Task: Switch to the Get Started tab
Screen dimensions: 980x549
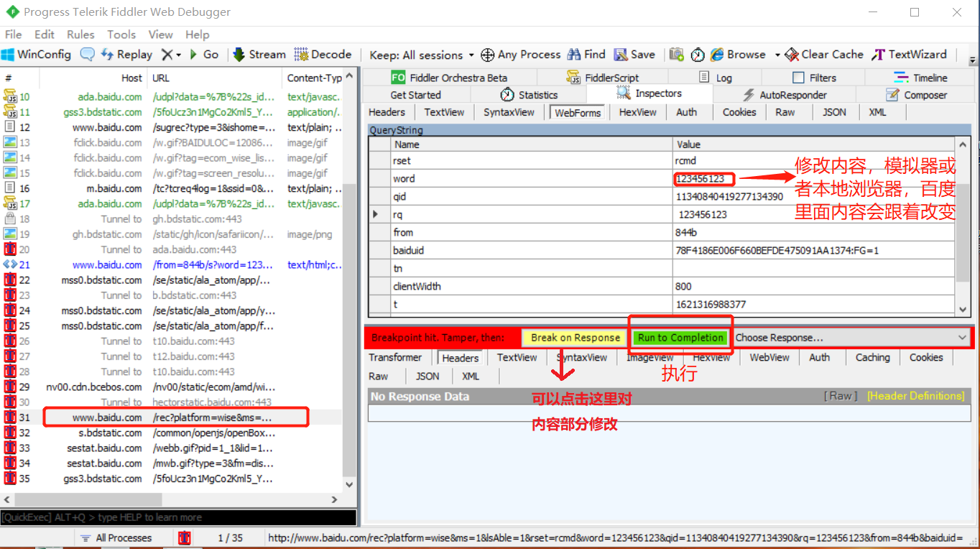Action: pos(415,95)
